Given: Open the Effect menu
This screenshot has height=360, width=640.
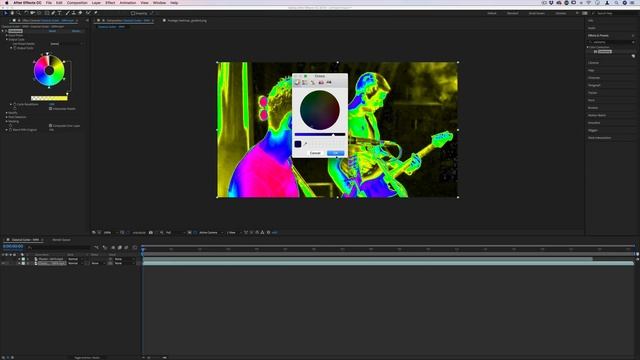Looking at the screenshot, I should coord(110,3).
